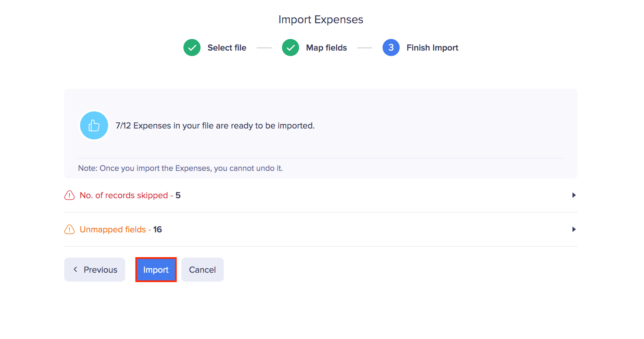Cancel the expense import
Screen dimensions: 644x339
point(202,270)
